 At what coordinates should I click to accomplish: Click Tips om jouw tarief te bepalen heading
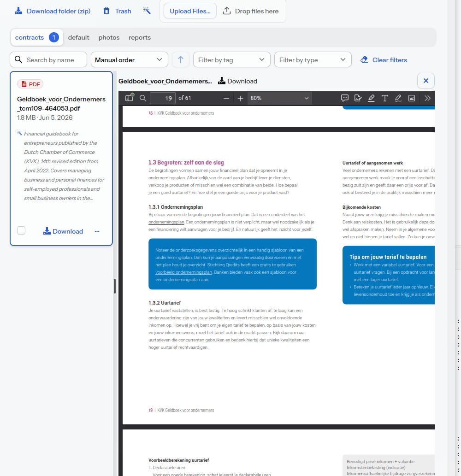click(x=388, y=257)
